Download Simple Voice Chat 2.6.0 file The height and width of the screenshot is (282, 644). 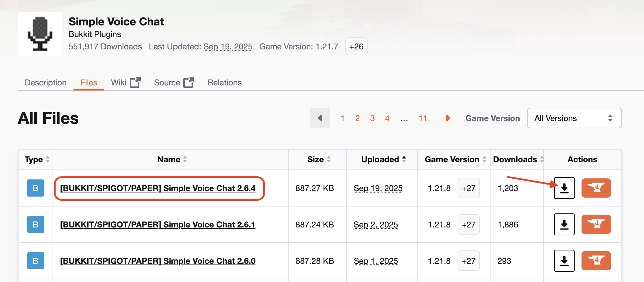564,261
